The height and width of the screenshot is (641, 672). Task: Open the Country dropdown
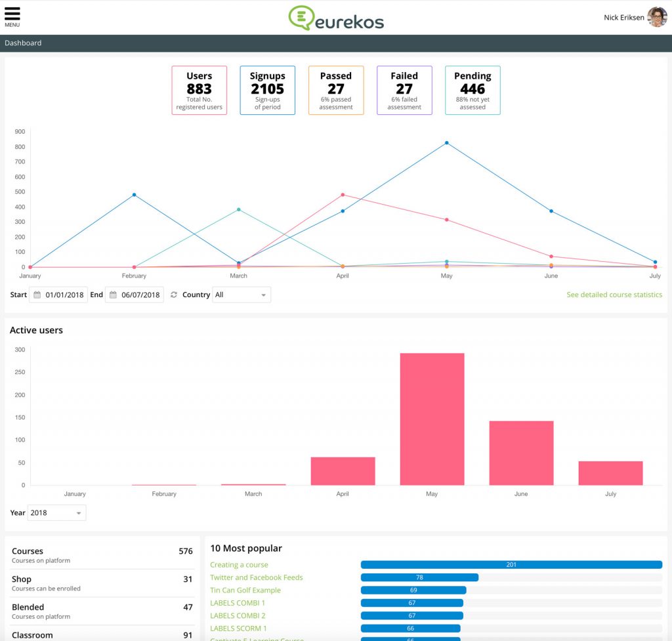click(241, 295)
